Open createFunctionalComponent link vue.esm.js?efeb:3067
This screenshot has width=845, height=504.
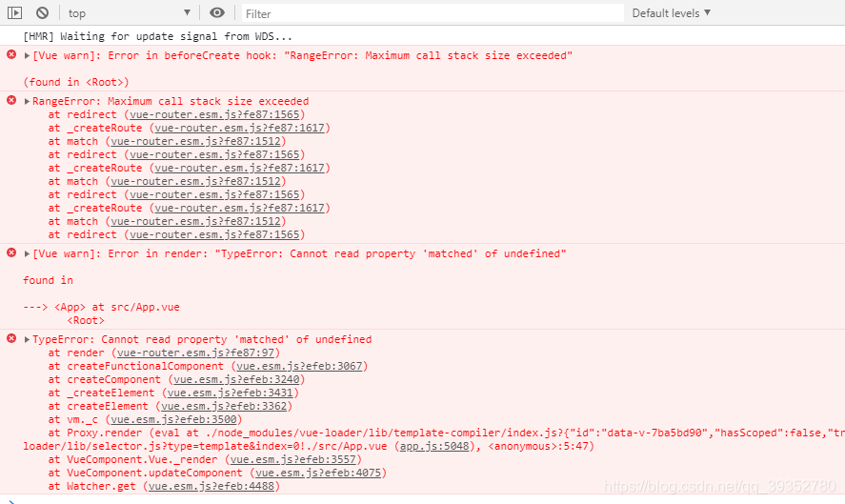point(300,367)
